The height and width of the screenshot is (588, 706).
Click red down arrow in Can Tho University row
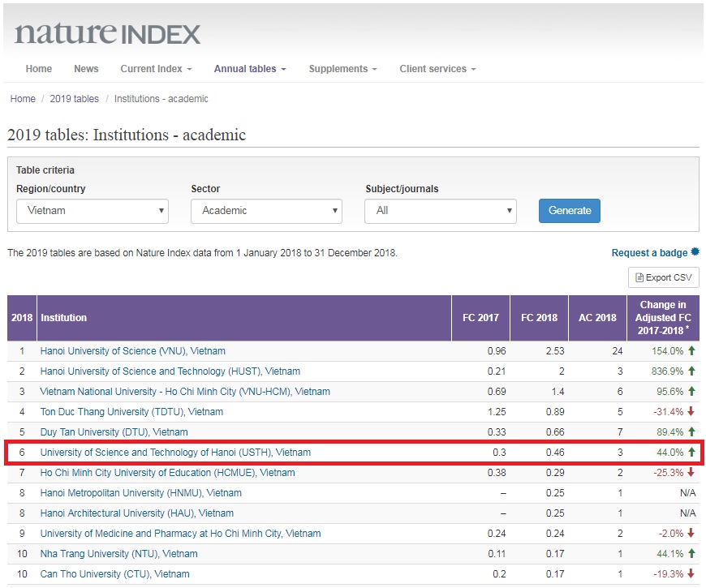[x=691, y=573]
